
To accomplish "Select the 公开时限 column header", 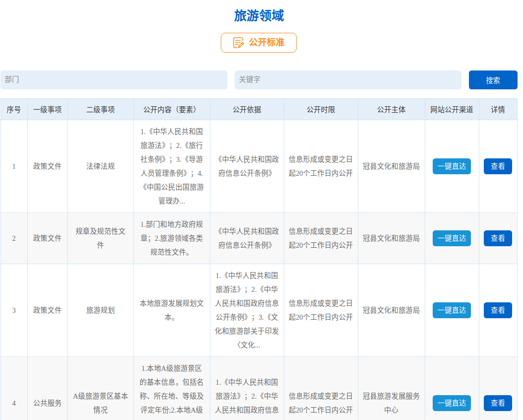I will click(321, 110).
